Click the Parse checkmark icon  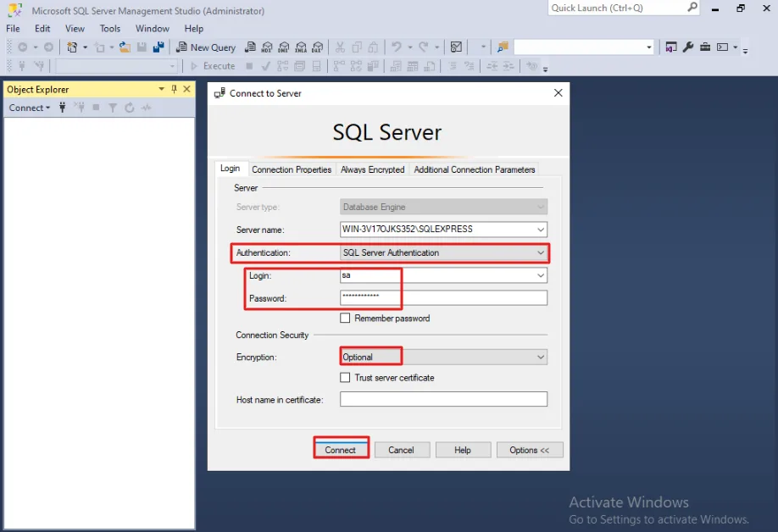[x=266, y=66]
